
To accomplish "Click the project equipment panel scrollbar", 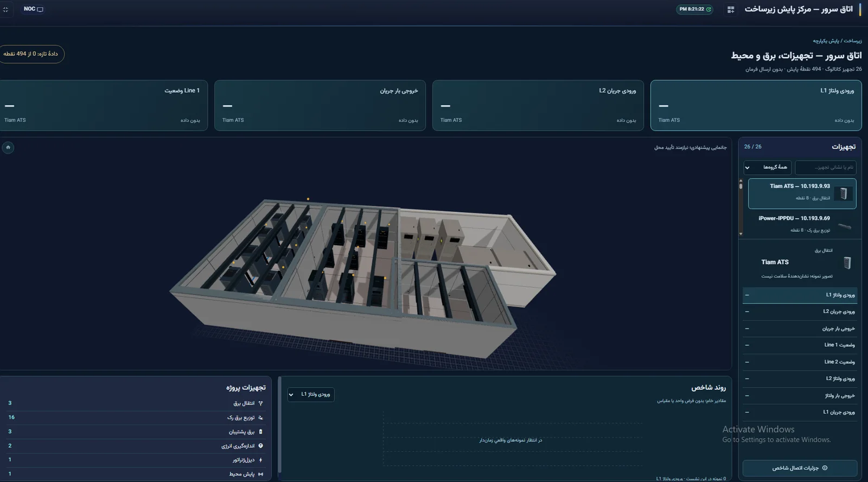I will 280,425.
